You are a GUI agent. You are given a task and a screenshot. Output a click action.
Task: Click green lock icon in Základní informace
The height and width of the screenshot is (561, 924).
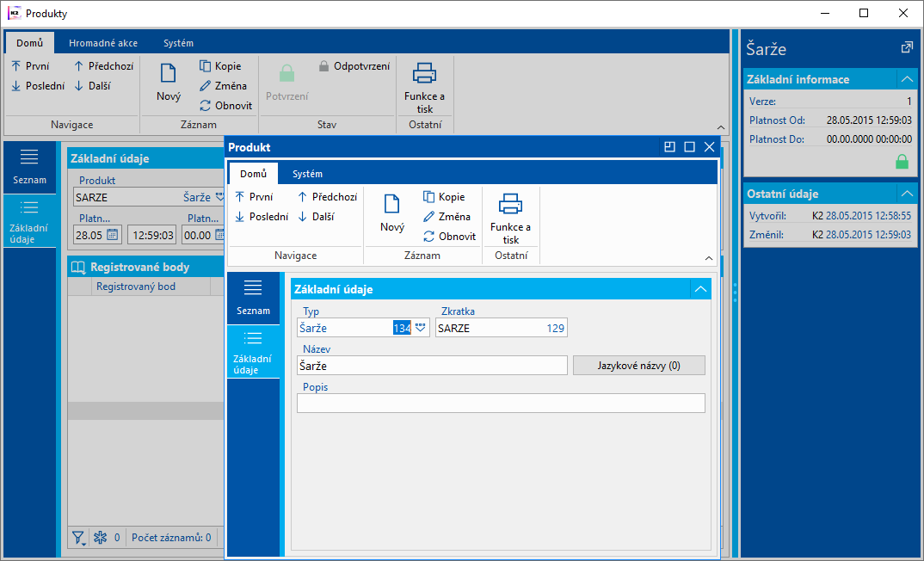(x=902, y=162)
